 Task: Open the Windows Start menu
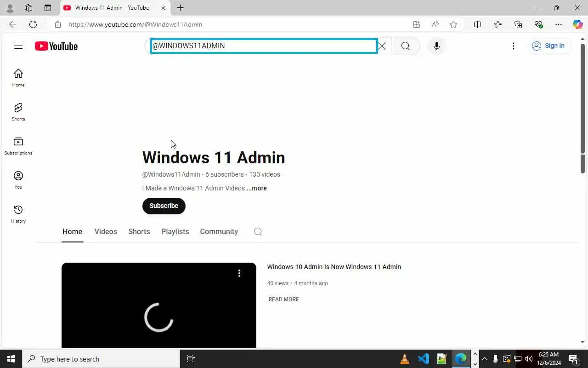click(11, 359)
